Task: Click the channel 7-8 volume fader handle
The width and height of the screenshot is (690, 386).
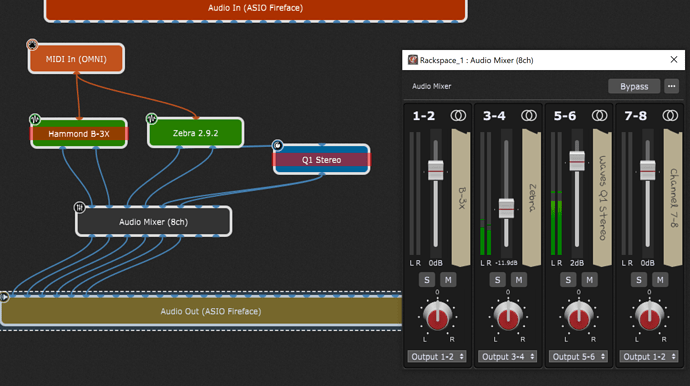Action: click(x=647, y=171)
